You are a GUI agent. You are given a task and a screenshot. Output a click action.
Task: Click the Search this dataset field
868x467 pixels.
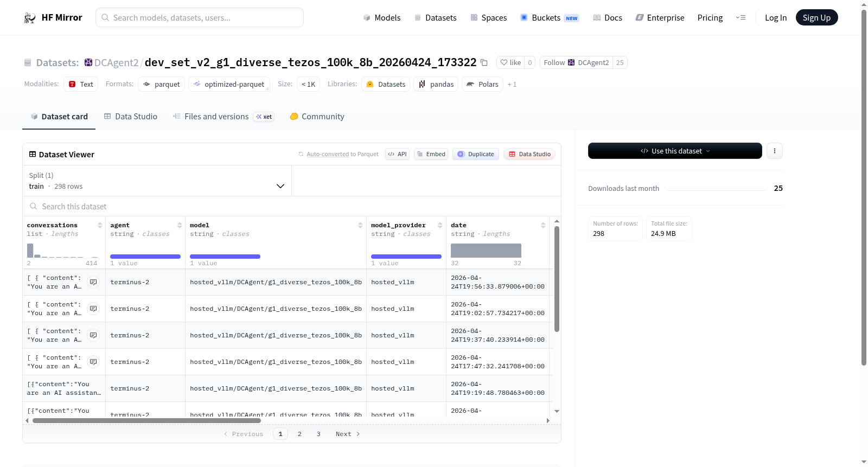point(292,207)
